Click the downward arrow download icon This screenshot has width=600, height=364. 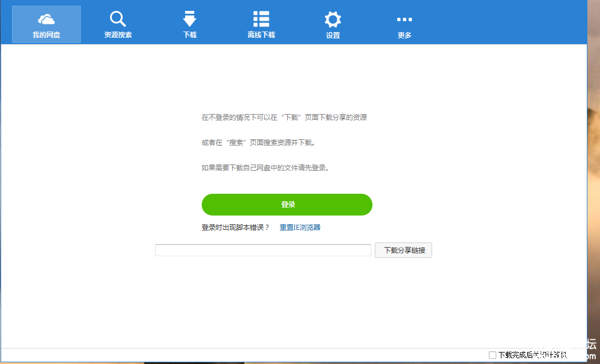pos(190,19)
